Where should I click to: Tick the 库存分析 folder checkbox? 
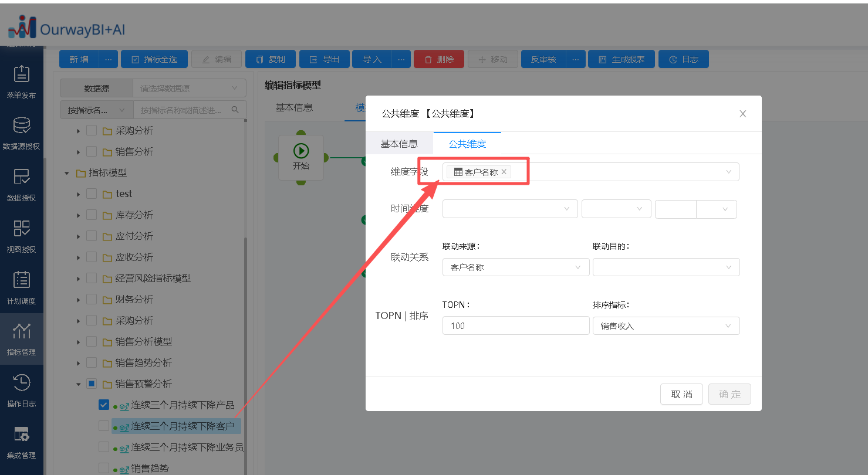(x=92, y=215)
